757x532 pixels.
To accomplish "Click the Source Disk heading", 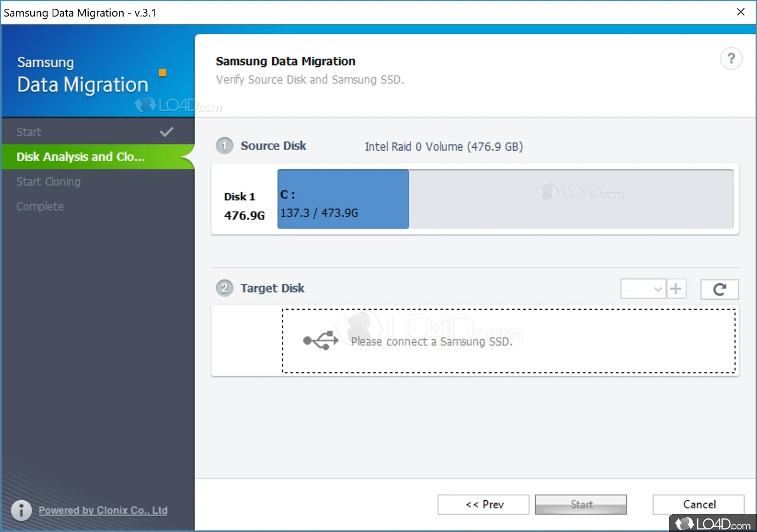I will click(273, 145).
